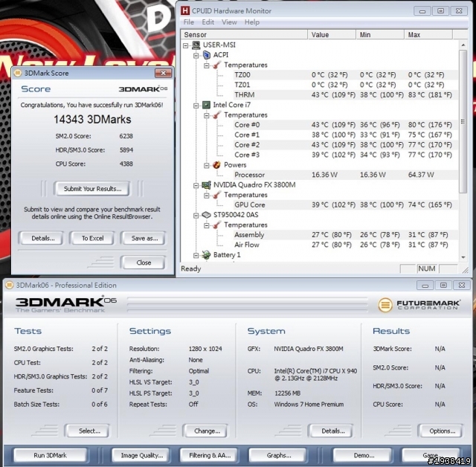The width and height of the screenshot is (476, 467).
Task: Open the View menu in Hardware Monitor
Action: (x=229, y=22)
